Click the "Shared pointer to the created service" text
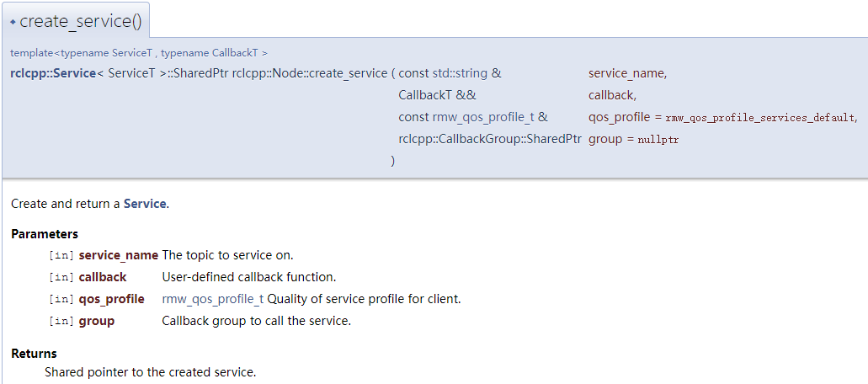This screenshot has width=868, height=384. [x=150, y=371]
